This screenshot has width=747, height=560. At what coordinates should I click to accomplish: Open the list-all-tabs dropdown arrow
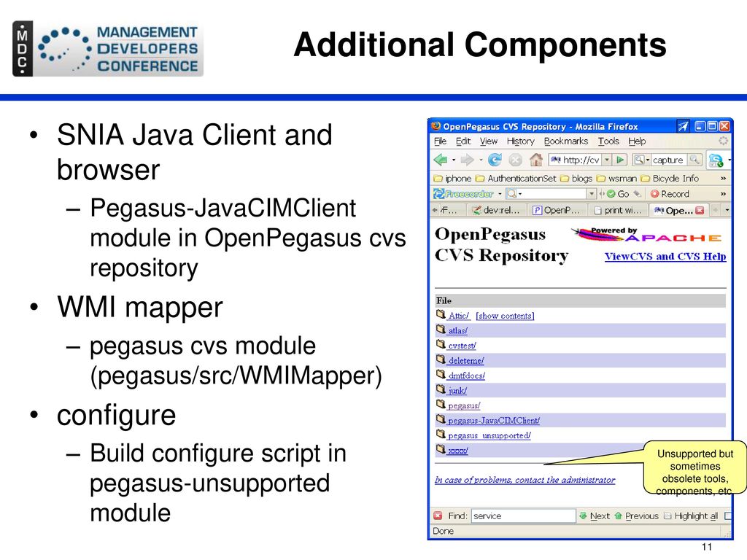[x=727, y=210]
